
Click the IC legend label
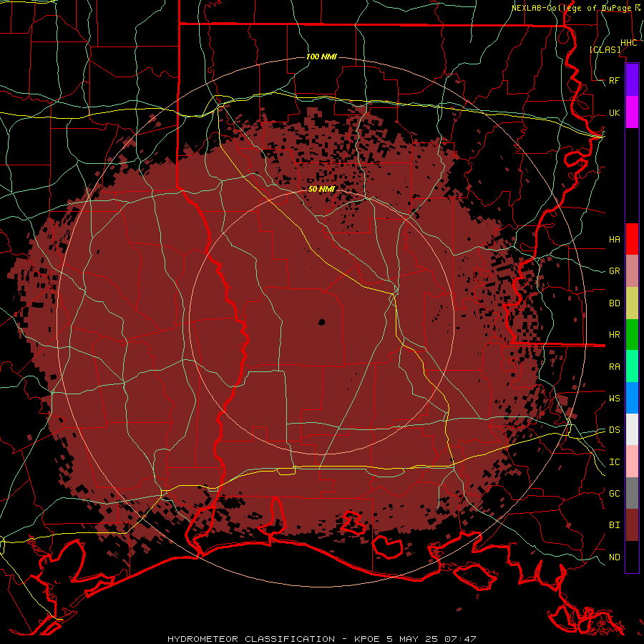click(x=614, y=462)
